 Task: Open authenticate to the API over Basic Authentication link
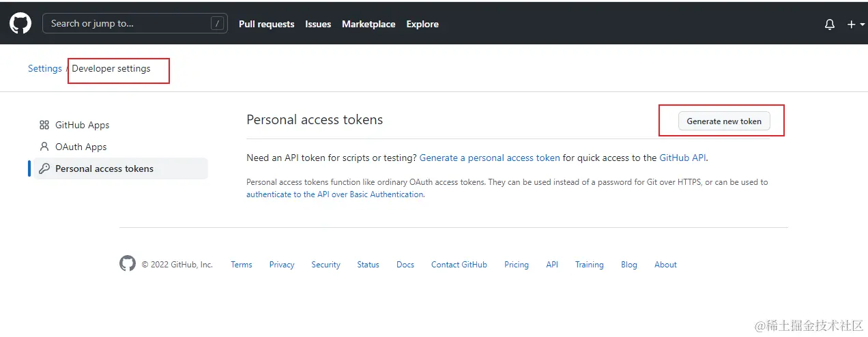[335, 194]
